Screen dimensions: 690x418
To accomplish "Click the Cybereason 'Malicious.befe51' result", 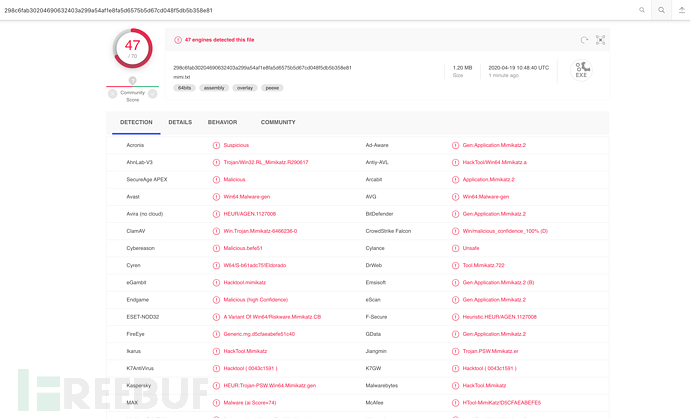I will (242, 248).
